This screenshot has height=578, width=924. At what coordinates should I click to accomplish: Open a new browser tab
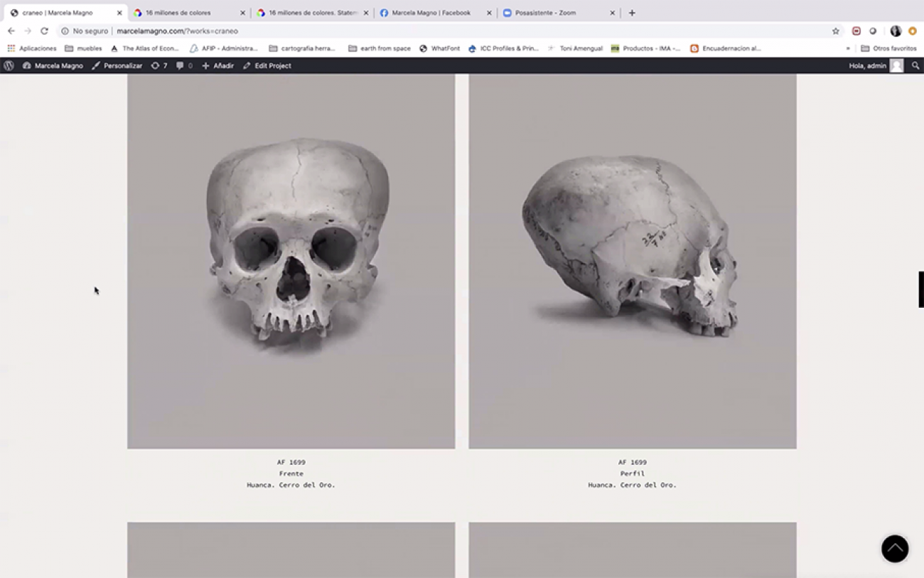point(632,13)
